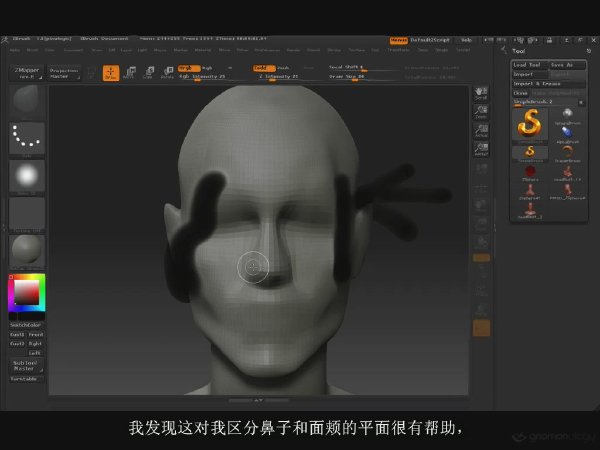Open the Document menu

tap(73, 50)
